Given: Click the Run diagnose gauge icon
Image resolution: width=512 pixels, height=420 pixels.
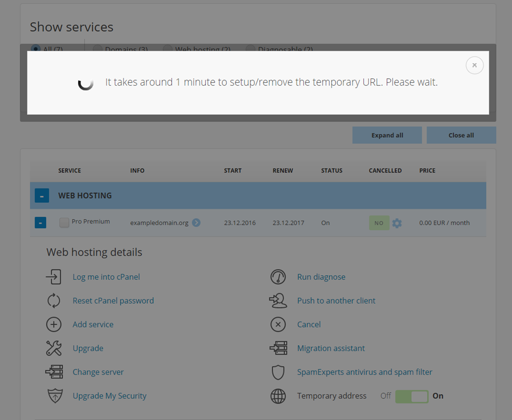Looking at the screenshot, I should point(278,277).
